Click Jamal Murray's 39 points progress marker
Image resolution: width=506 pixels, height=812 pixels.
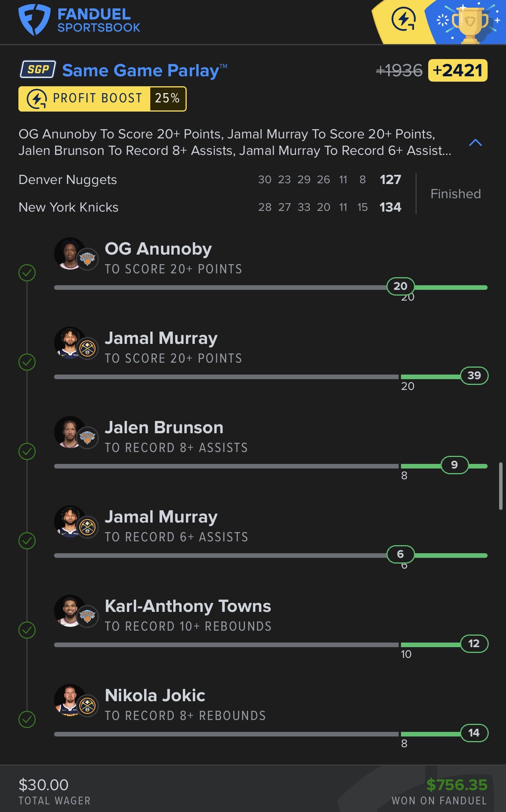[x=474, y=375]
